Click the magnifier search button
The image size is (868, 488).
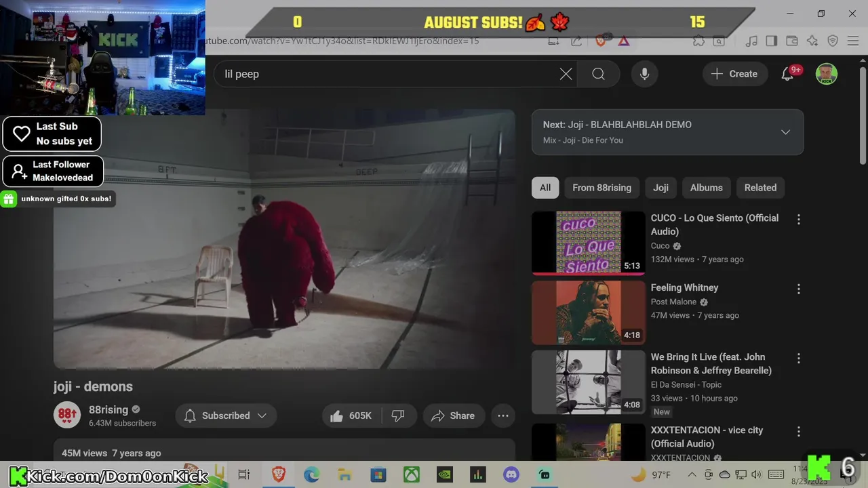[598, 74]
